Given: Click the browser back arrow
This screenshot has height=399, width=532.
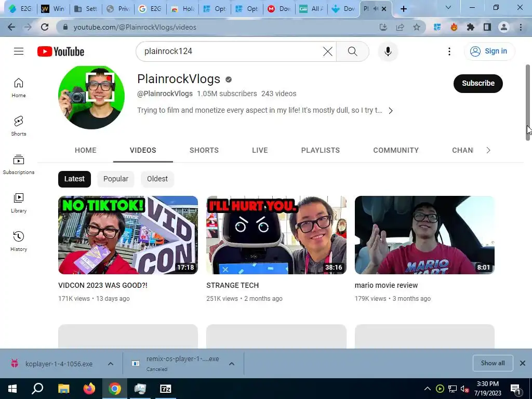Looking at the screenshot, I should pos(11,27).
